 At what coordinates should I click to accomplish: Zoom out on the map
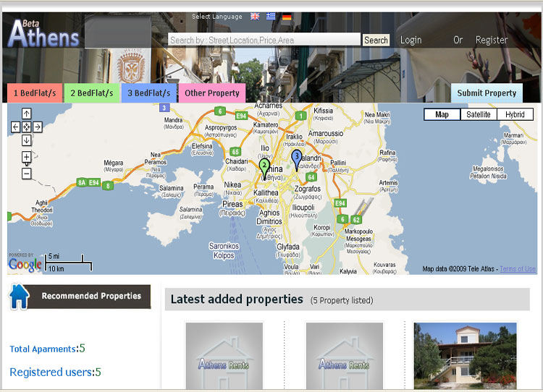[27, 174]
